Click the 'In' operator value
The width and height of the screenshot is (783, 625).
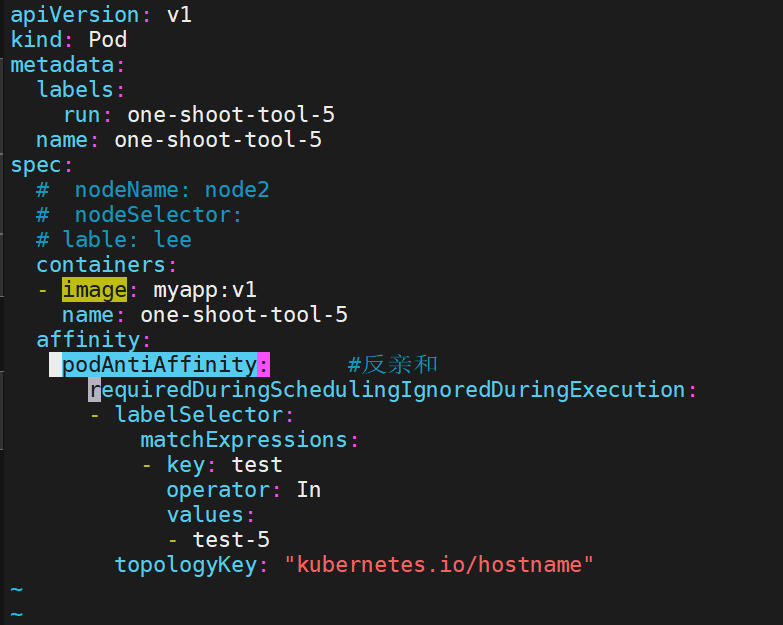coord(309,490)
